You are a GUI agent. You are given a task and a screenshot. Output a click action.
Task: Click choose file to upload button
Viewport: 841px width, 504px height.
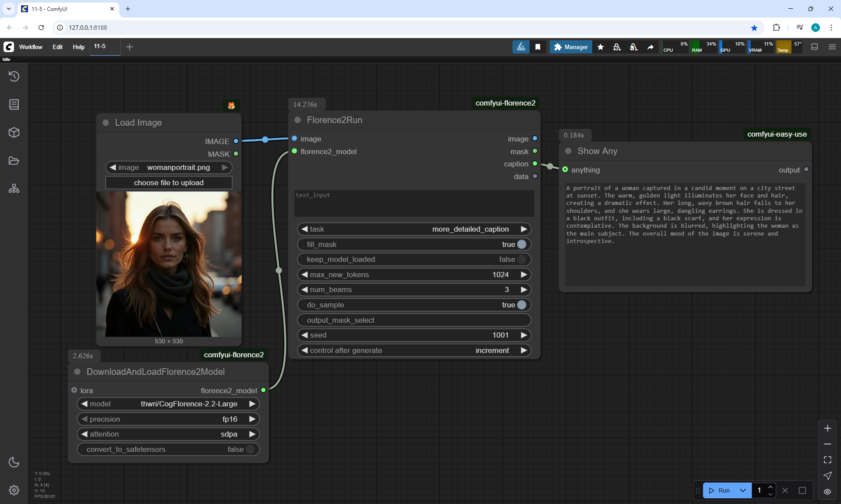coord(169,183)
